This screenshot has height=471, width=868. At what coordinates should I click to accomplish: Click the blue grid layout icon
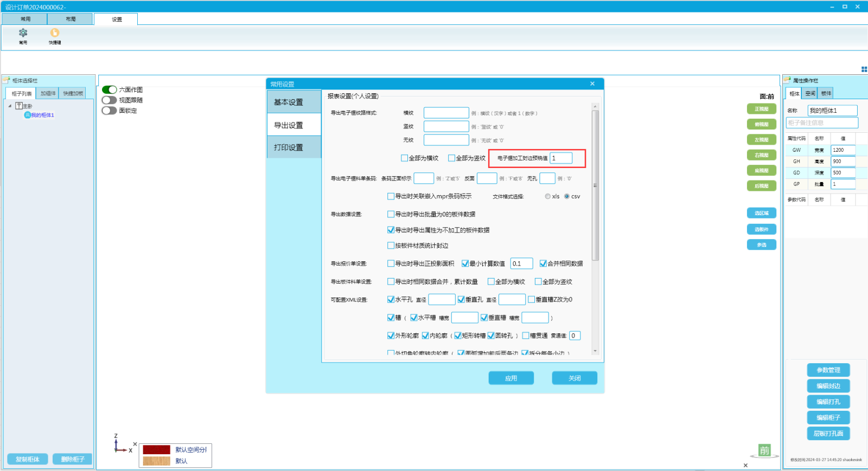tap(864, 69)
